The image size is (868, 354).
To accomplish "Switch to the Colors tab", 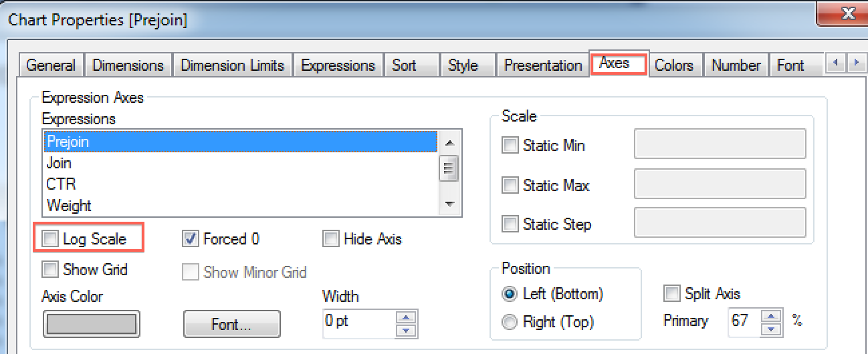I will click(673, 65).
